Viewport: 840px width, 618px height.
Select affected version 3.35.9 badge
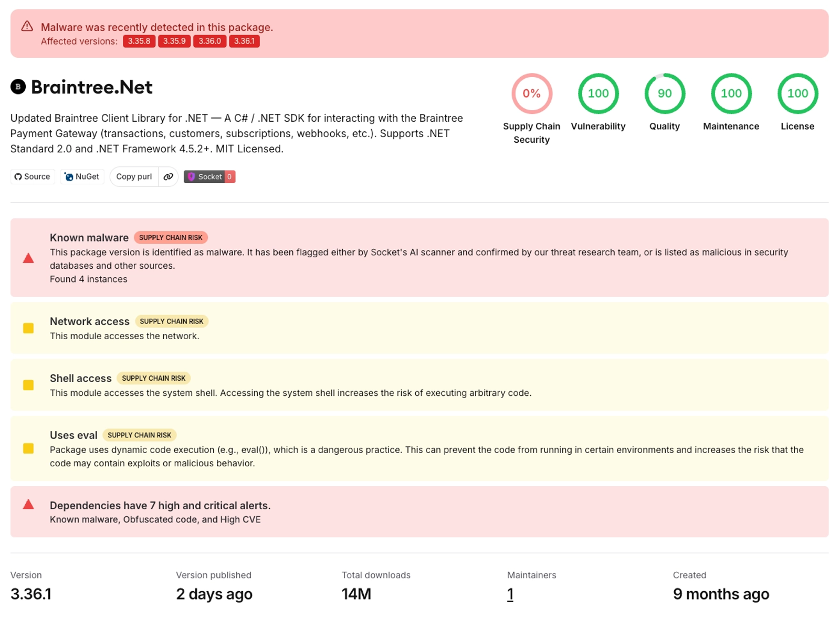click(174, 41)
